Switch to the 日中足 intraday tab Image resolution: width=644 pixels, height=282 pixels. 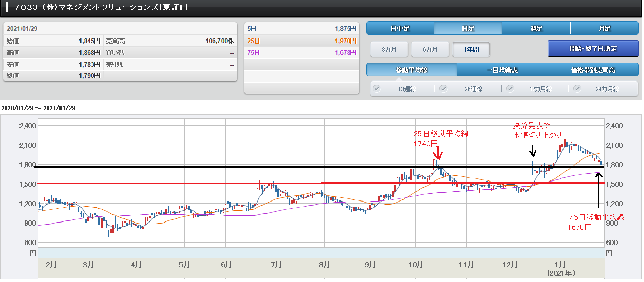coord(400,28)
